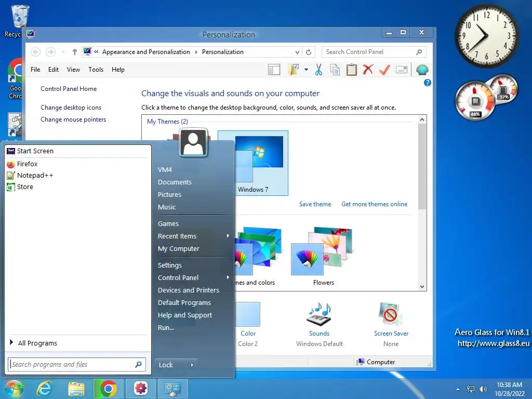Open the Lock options arrow
Image resolution: width=532 pixels, height=399 pixels.
(x=192, y=365)
